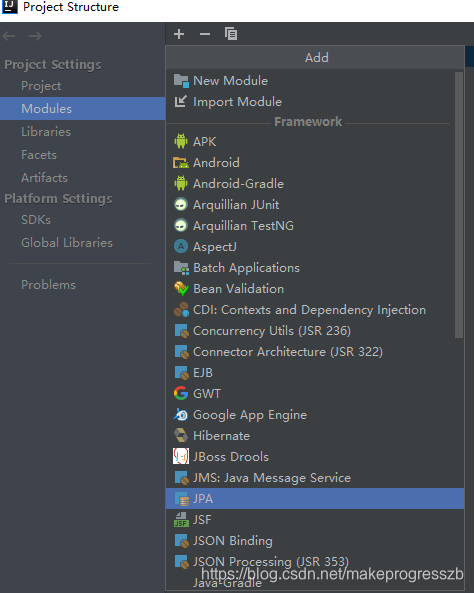The height and width of the screenshot is (593, 474).
Task: Click the Copy module toolbar icon
Action: point(231,34)
